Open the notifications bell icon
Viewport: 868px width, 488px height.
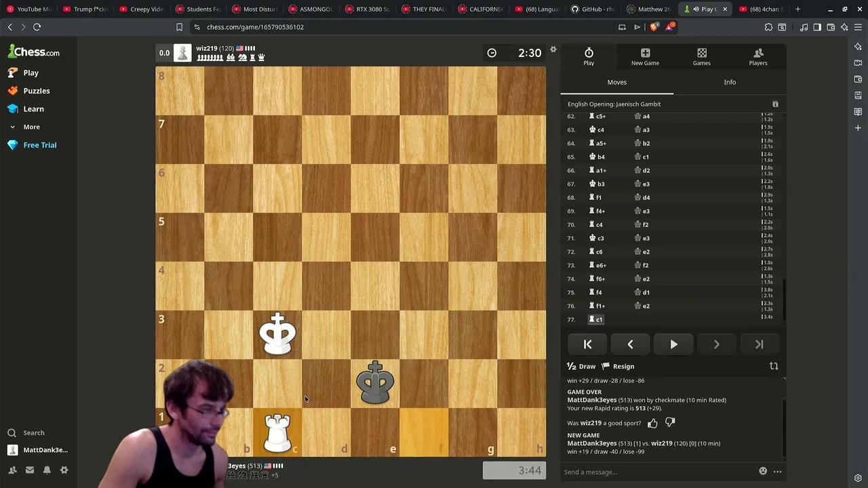tap(47, 470)
